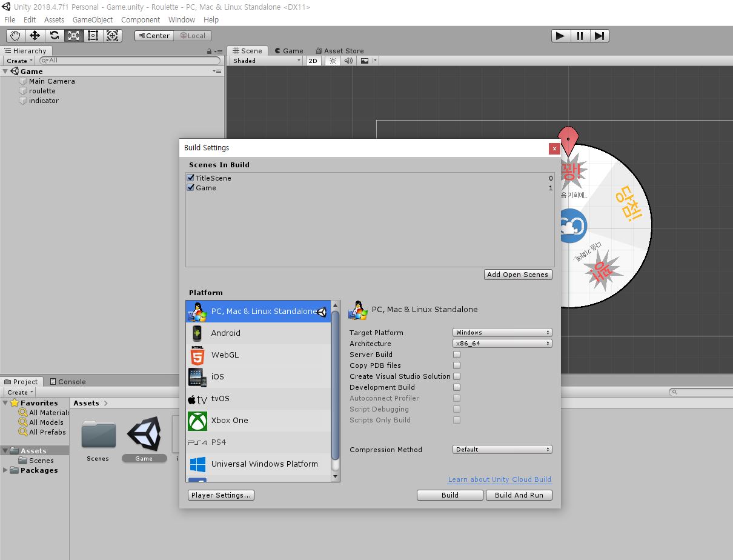Click the Pause button
733x560 pixels.
[x=580, y=36]
